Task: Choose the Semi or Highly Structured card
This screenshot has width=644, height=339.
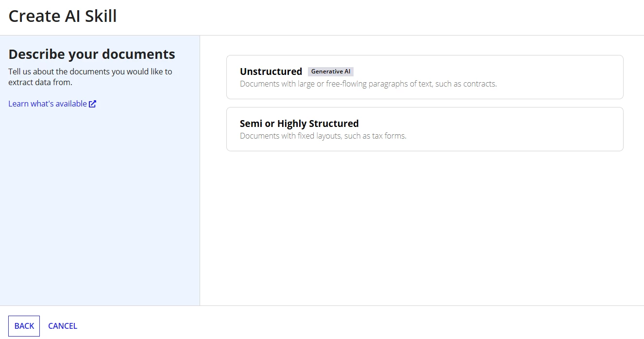Action: (x=424, y=129)
